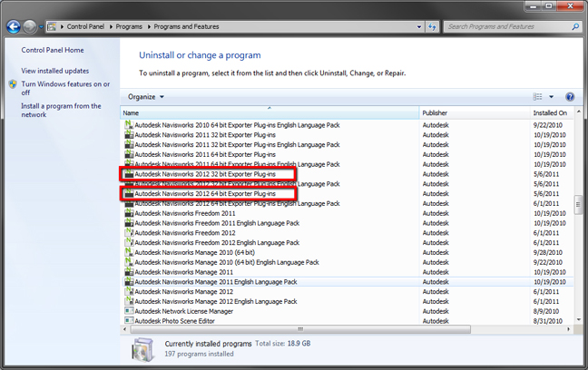Click icon of Autodesk Photo Scene Editor

(x=129, y=320)
